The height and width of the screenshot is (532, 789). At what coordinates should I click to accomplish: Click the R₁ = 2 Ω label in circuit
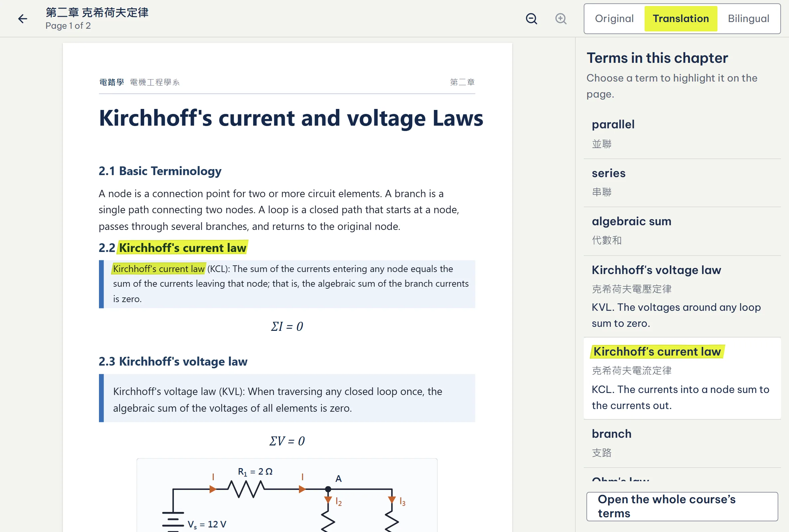point(255,472)
